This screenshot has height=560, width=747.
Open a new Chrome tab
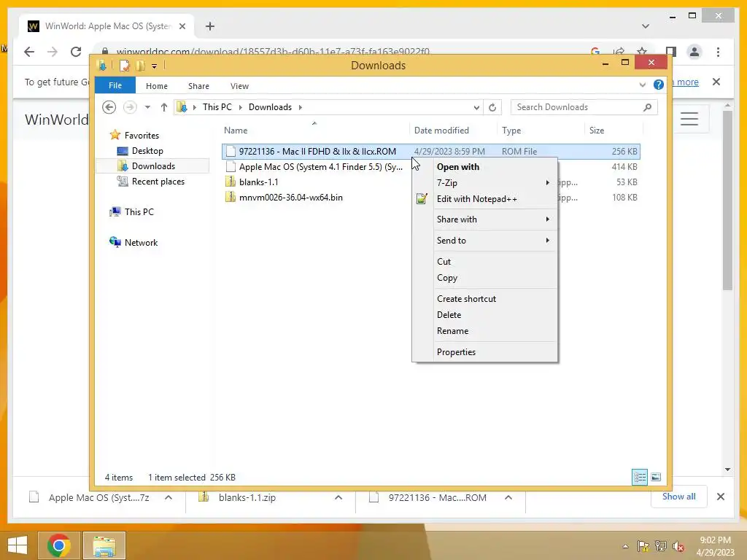[x=209, y=26]
